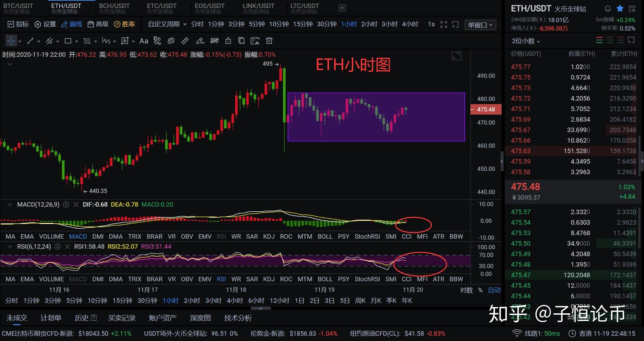
Task: Open the 自定义周期 custom period dropdown
Action: point(167,24)
